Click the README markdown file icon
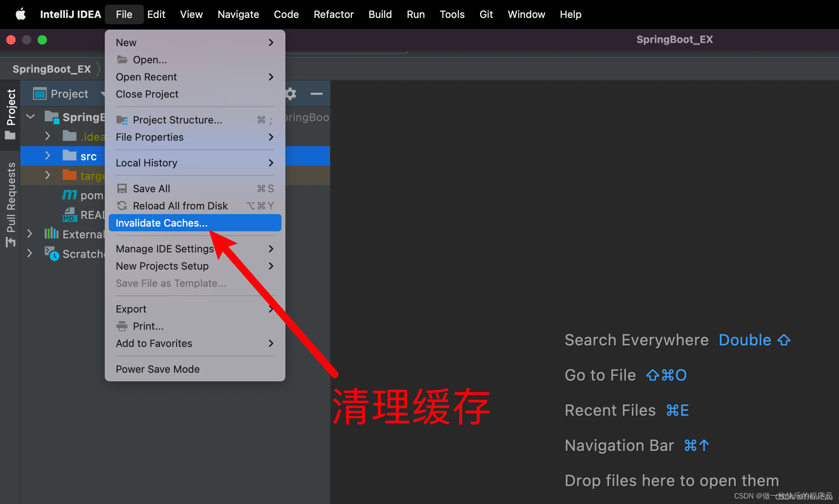Viewport: 839px width, 504px height. 70,214
